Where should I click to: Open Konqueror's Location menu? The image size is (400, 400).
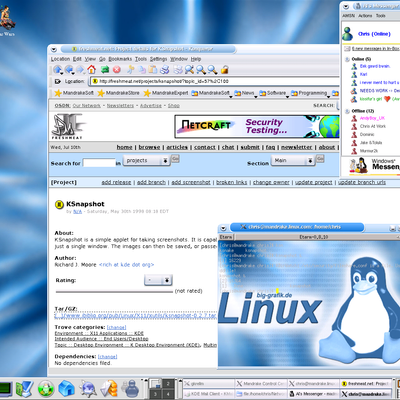[60, 59]
